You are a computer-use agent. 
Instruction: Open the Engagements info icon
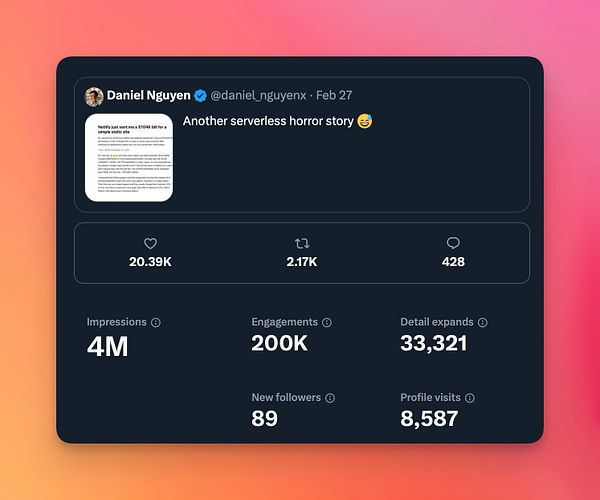(327, 322)
